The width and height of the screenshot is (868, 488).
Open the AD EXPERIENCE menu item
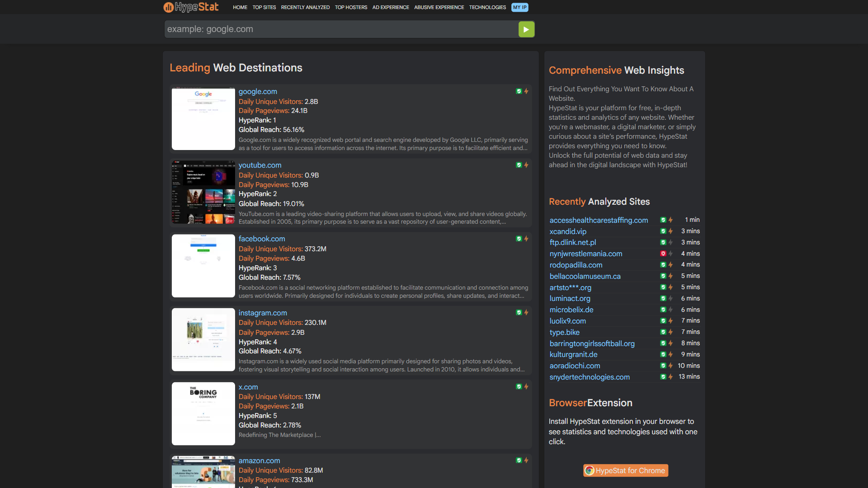tap(391, 7)
